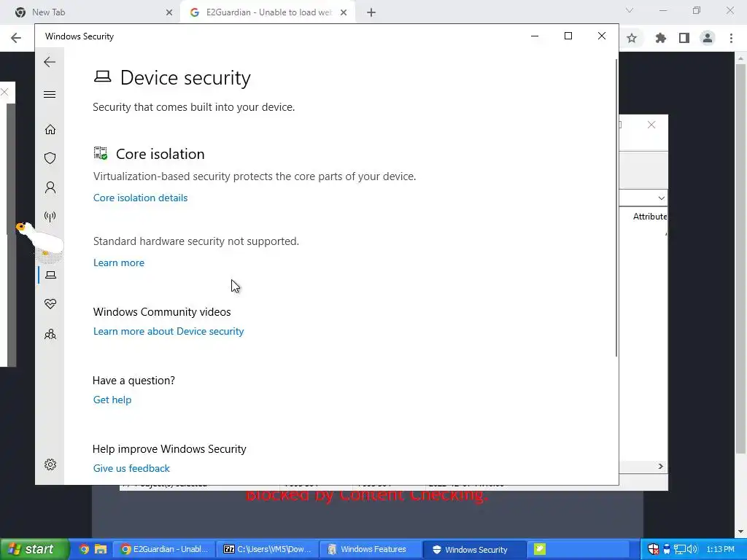Image resolution: width=747 pixels, height=560 pixels.
Task: Close the New Tab tab
Action: point(169,12)
